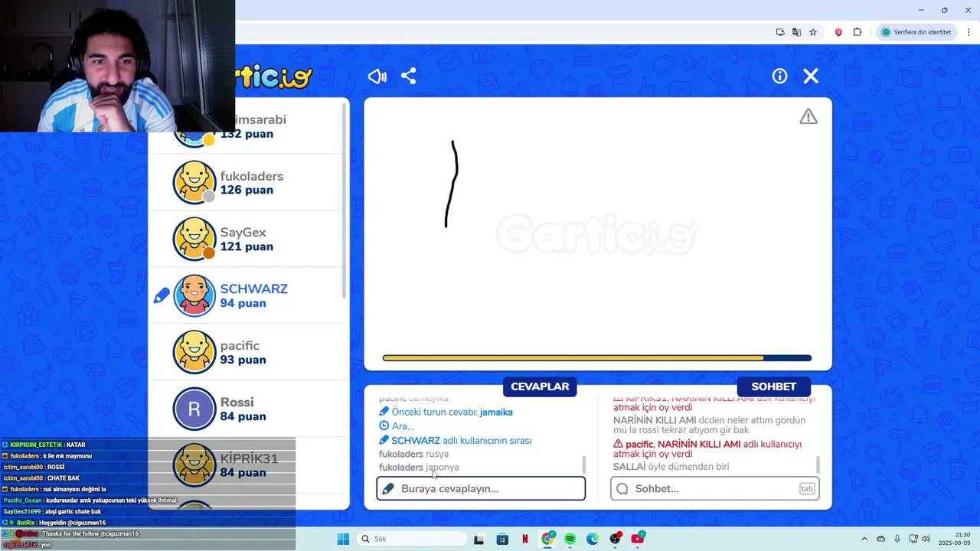Click the pencil icon in the answer field
980x551 pixels.
[388, 488]
